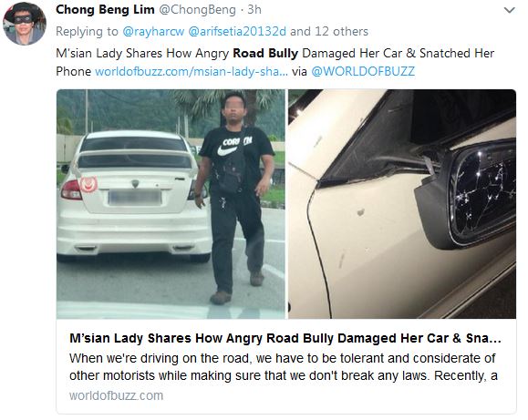The height and width of the screenshot is (420, 528).
Task: Open the photo of man near white car
Action: pyautogui.click(x=171, y=204)
